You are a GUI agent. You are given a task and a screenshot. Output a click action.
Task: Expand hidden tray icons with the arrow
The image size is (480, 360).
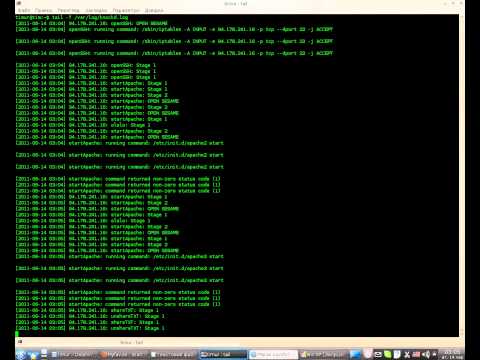[435, 355]
